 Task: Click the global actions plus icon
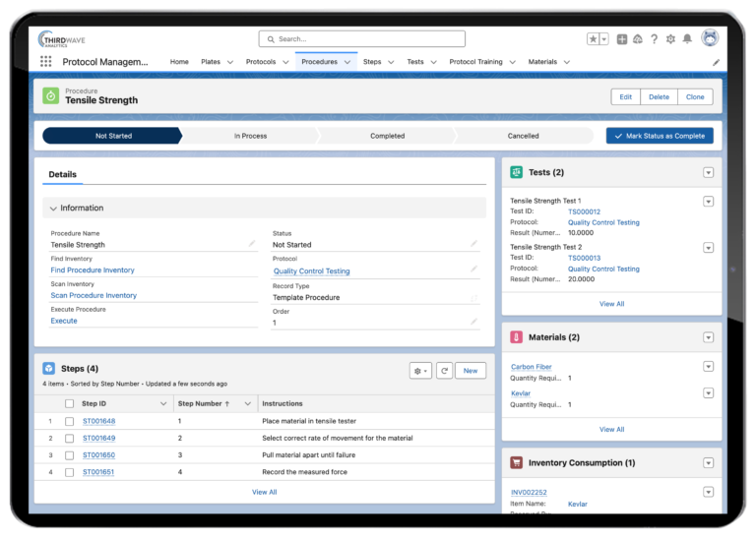(622, 39)
